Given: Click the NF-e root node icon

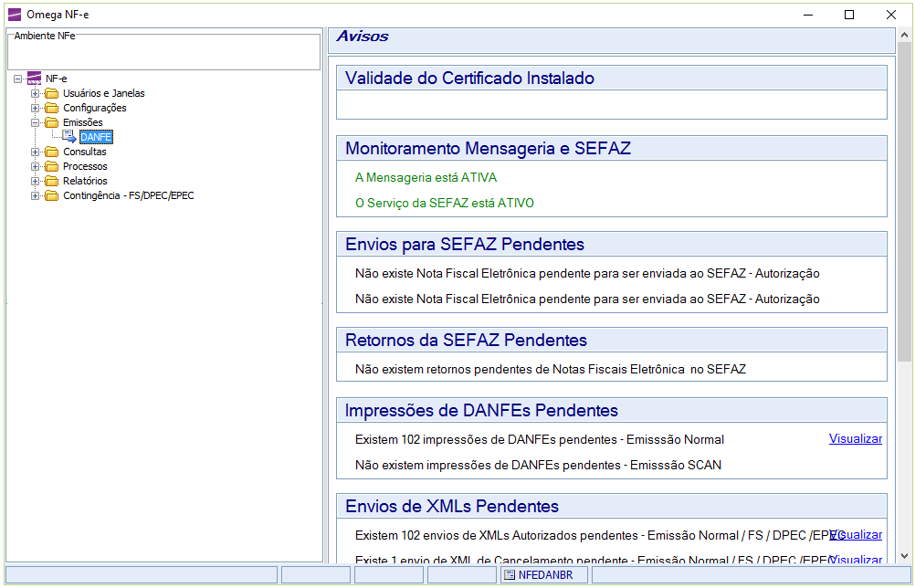Looking at the screenshot, I should [x=35, y=79].
